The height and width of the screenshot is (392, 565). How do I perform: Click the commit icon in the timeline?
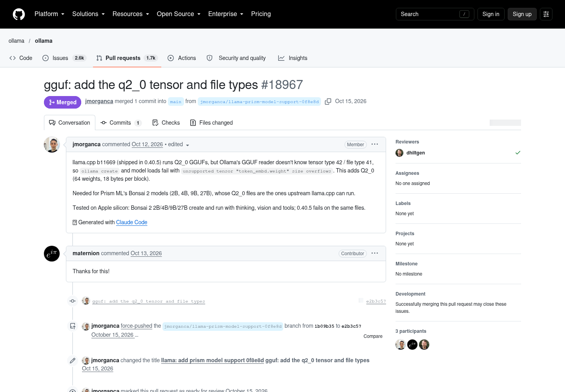73,301
